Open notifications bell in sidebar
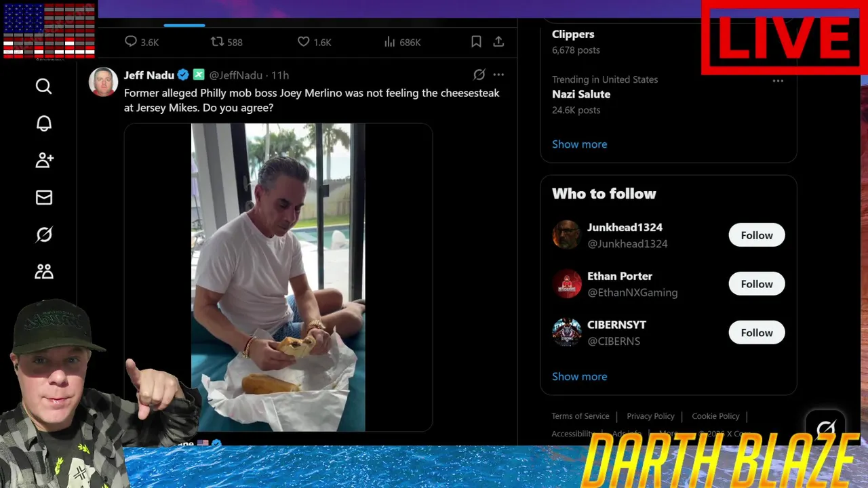The width and height of the screenshot is (868, 488). (43, 123)
